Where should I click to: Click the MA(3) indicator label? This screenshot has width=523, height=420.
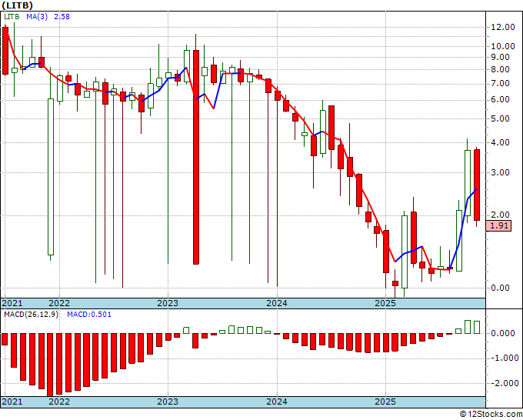37,16
